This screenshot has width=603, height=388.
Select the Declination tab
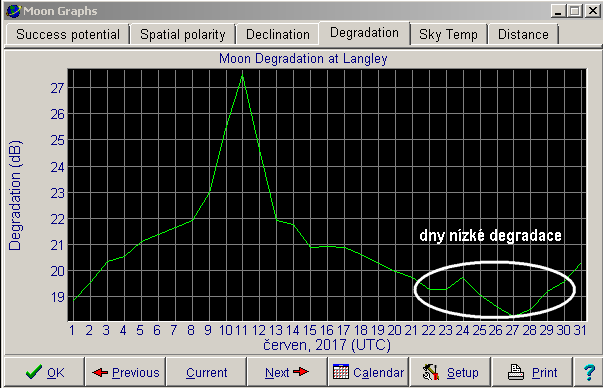(278, 34)
